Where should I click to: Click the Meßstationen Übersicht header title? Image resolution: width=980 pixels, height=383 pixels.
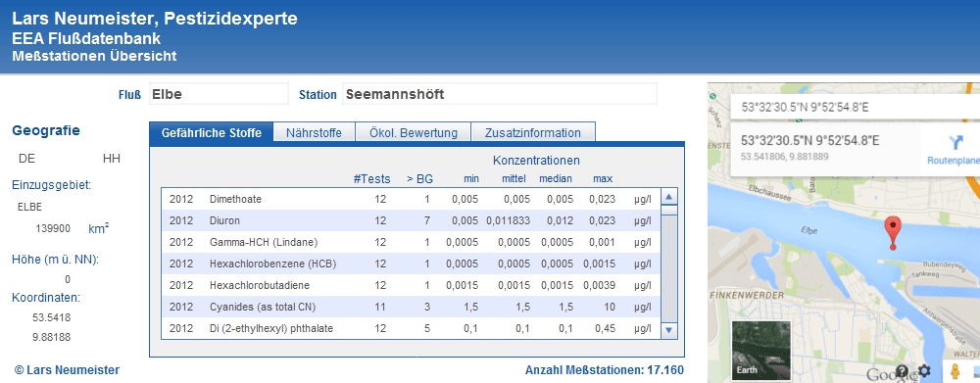(x=94, y=56)
